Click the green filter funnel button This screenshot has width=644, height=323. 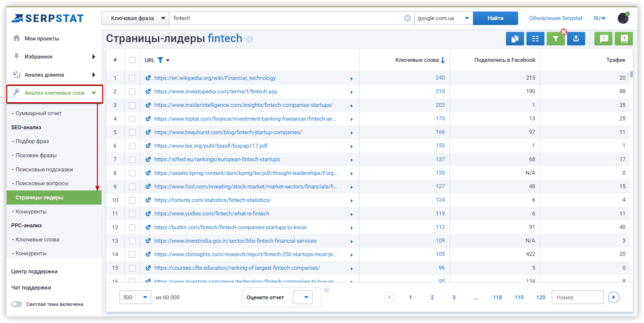[x=555, y=39]
